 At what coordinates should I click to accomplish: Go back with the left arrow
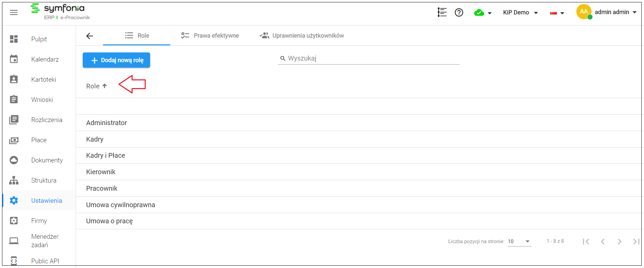coord(90,36)
